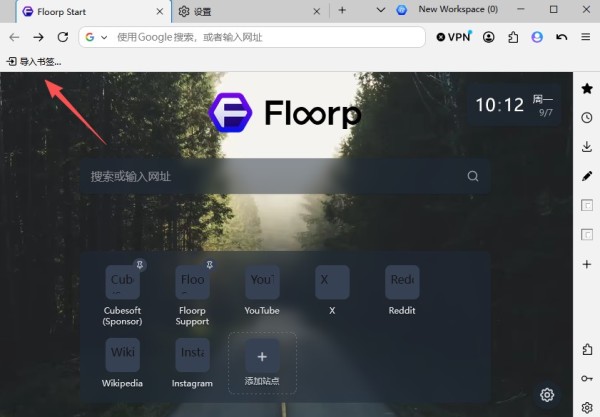Click the Floorp profile avatar icon

click(537, 37)
